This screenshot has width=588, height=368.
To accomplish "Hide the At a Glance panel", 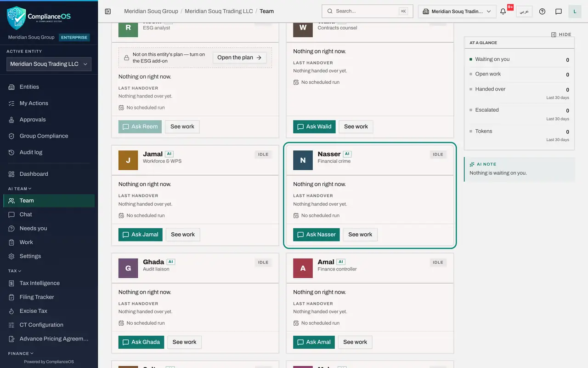I will click(561, 34).
